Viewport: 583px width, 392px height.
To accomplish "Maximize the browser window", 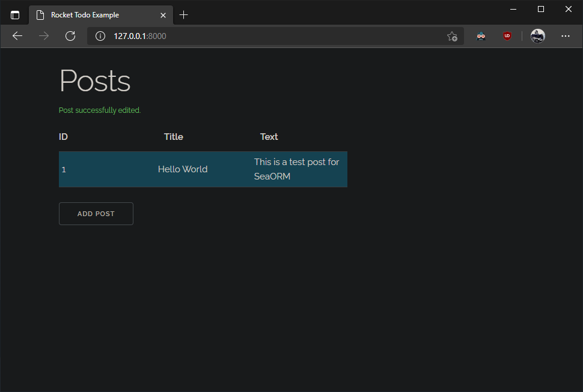I will (x=541, y=9).
